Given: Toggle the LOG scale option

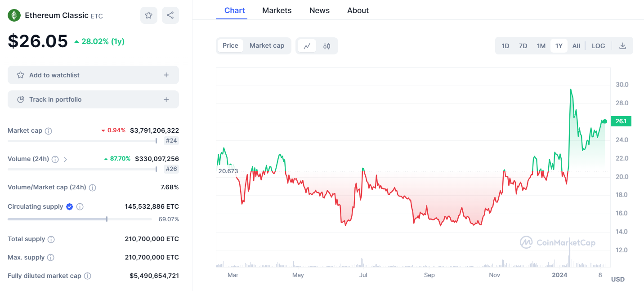Looking at the screenshot, I should click(599, 46).
